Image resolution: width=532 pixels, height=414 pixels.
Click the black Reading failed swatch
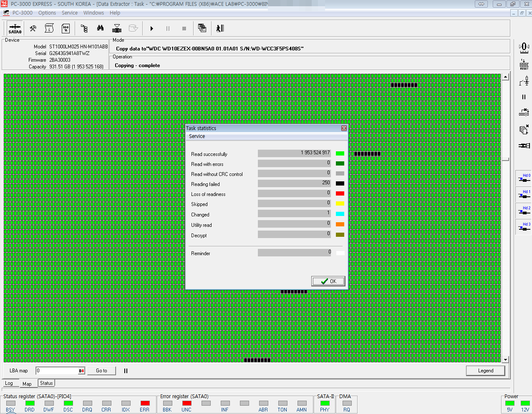pyautogui.click(x=340, y=183)
